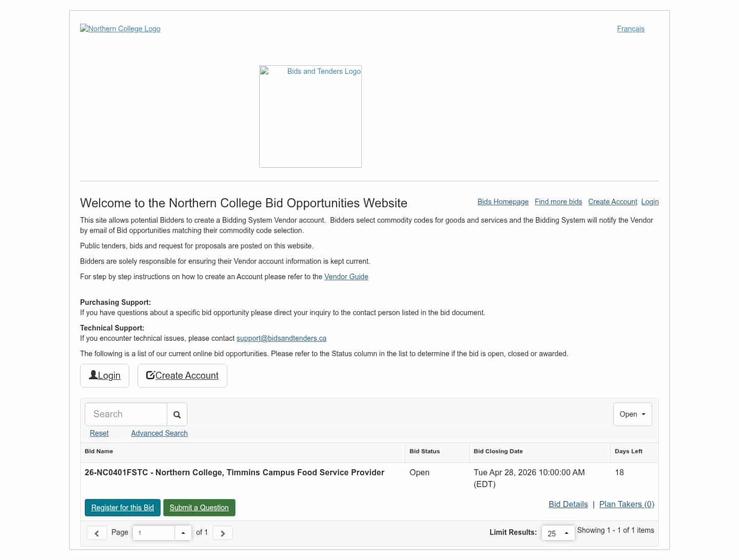The image size is (739, 560).
Task: Open Bid Details for the Timmins bid
Action: click(568, 504)
